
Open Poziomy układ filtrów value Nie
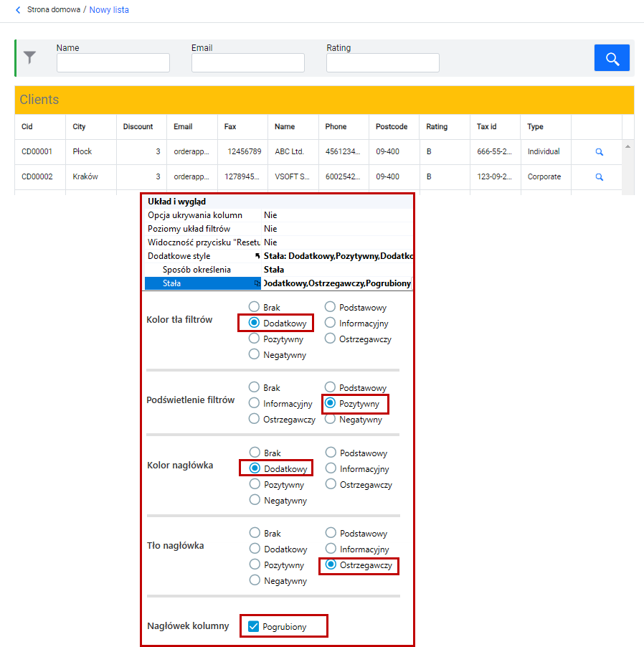coord(337,229)
